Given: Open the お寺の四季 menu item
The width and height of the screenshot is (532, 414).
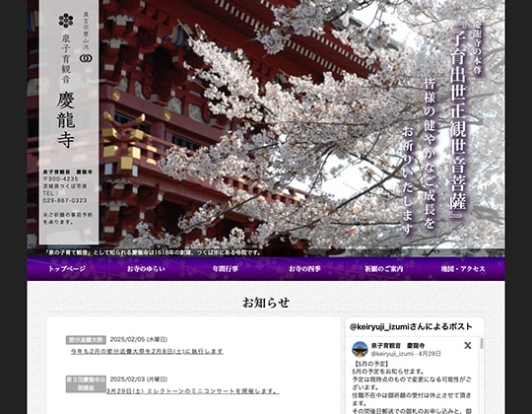Looking at the screenshot, I should pos(304,269).
